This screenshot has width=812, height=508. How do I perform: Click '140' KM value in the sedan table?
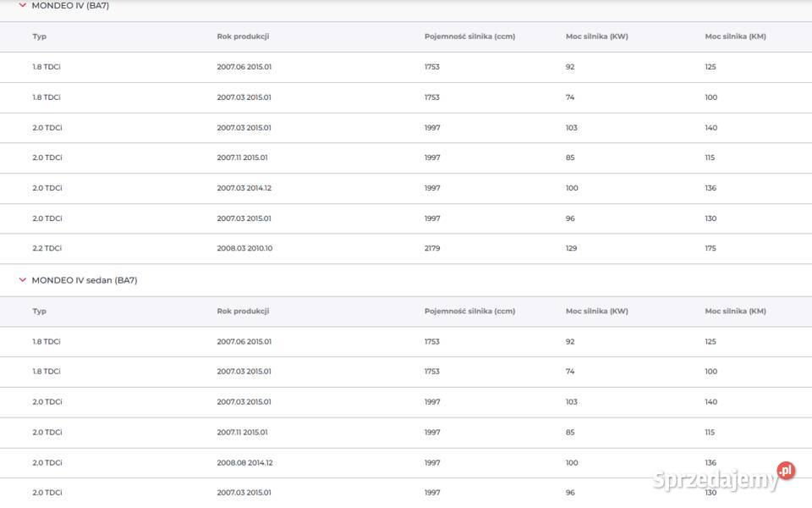point(711,401)
